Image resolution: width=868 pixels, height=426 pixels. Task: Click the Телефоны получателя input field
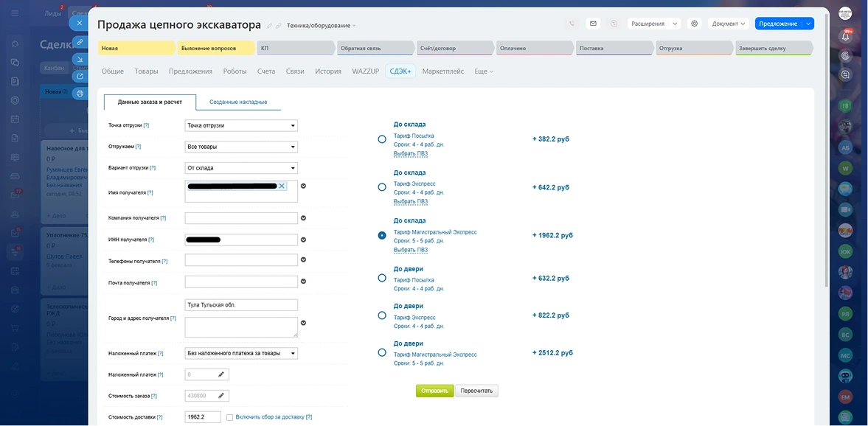(x=241, y=260)
